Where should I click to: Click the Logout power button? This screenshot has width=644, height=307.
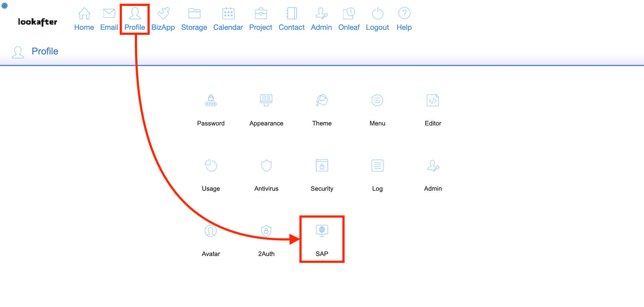pos(377,19)
